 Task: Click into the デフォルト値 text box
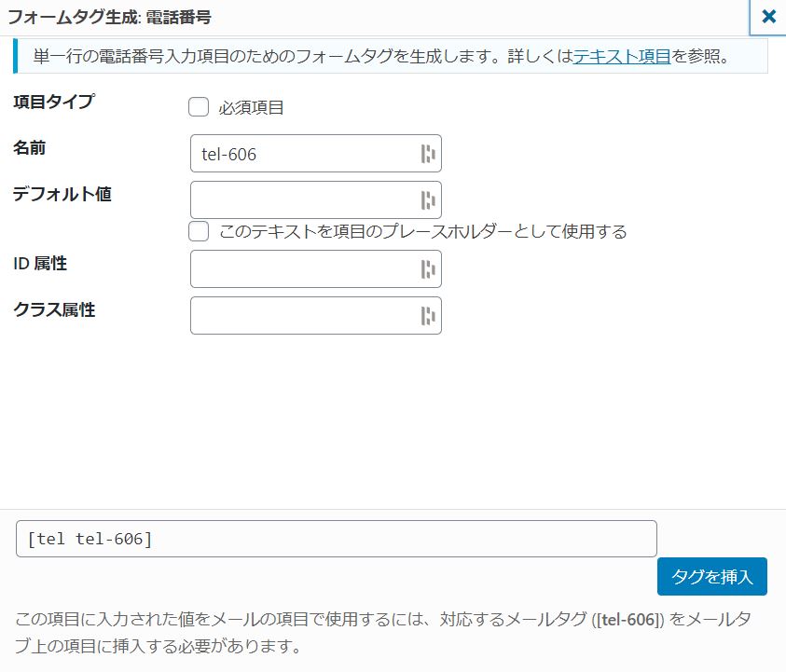pos(303,199)
